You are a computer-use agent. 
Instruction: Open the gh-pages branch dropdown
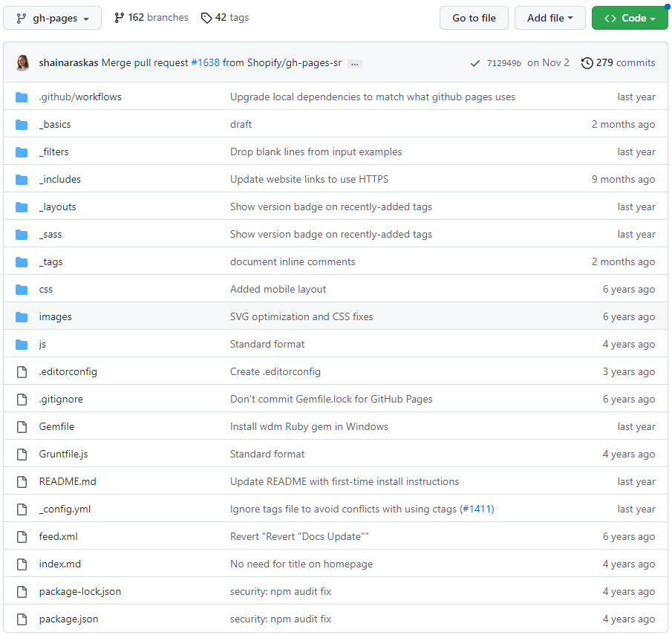click(x=52, y=18)
